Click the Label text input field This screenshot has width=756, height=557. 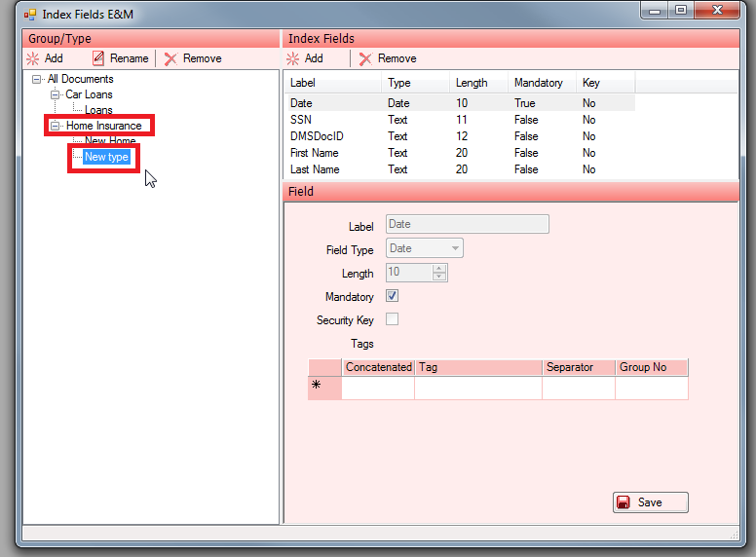point(468,224)
